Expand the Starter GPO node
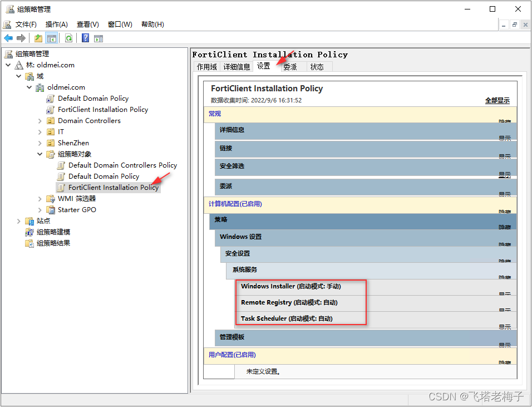 (x=40, y=210)
